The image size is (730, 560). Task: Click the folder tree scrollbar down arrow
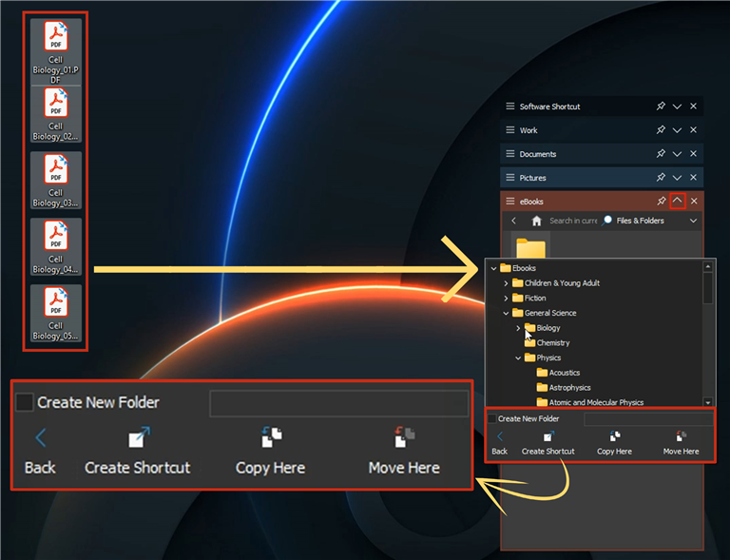[x=707, y=402]
